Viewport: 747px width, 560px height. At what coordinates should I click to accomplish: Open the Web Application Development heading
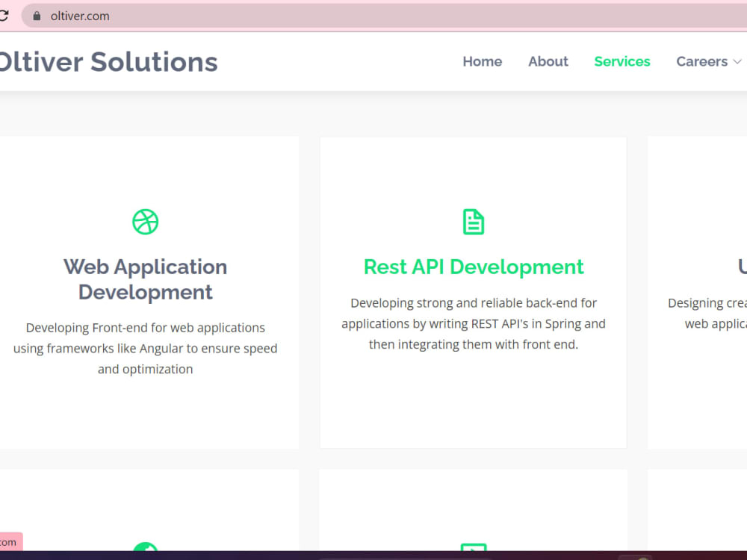(146, 279)
